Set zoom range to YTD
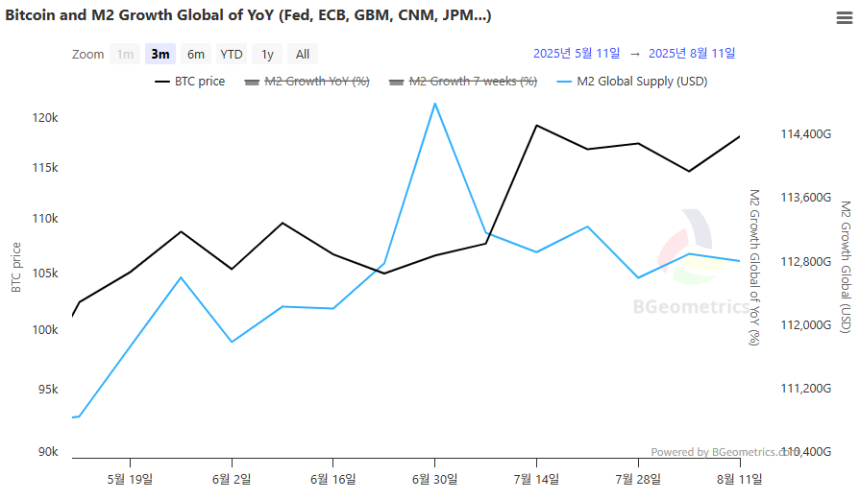The image size is (860, 500). (x=231, y=54)
